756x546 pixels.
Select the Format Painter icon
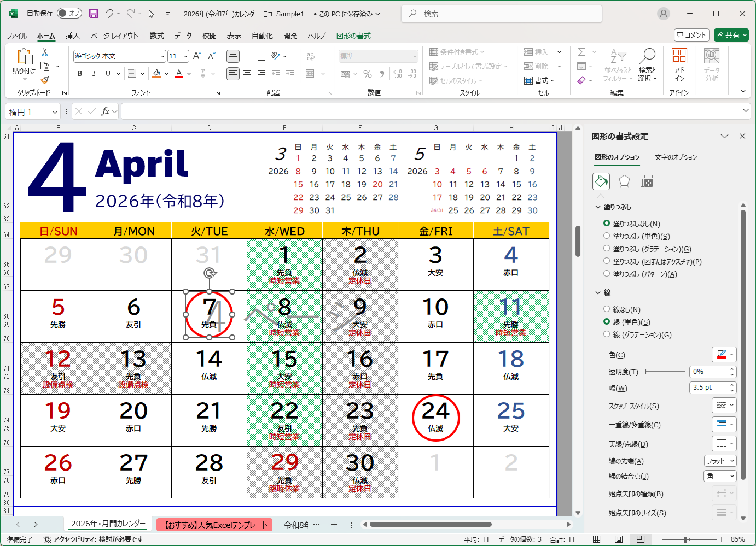point(45,80)
